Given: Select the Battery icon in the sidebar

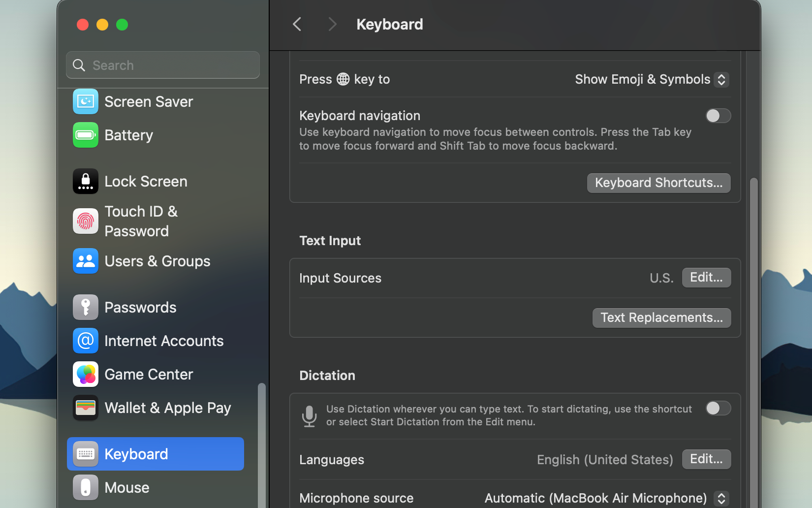Looking at the screenshot, I should coord(85,135).
